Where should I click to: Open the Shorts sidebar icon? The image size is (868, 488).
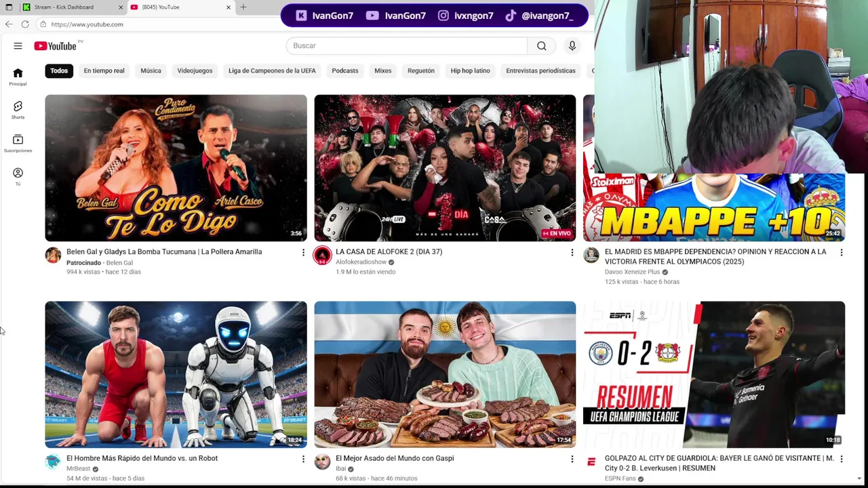click(x=18, y=110)
